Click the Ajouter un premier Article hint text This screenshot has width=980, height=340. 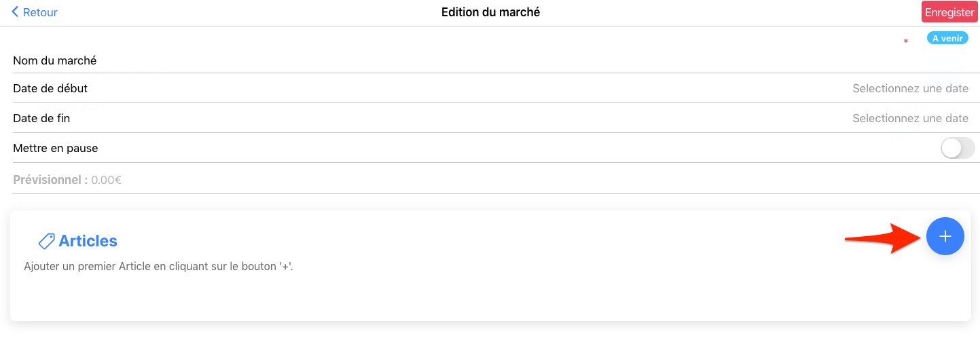(158, 266)
